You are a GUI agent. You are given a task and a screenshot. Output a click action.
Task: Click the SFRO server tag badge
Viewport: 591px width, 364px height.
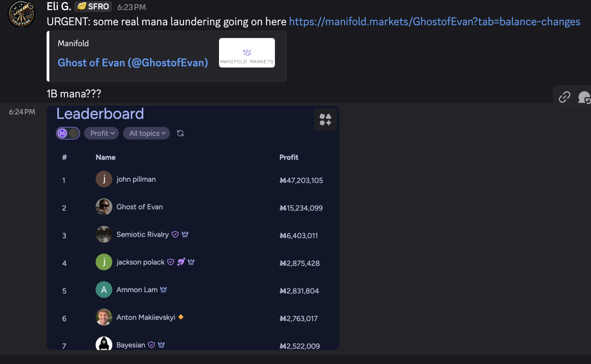tap(93, 7)
